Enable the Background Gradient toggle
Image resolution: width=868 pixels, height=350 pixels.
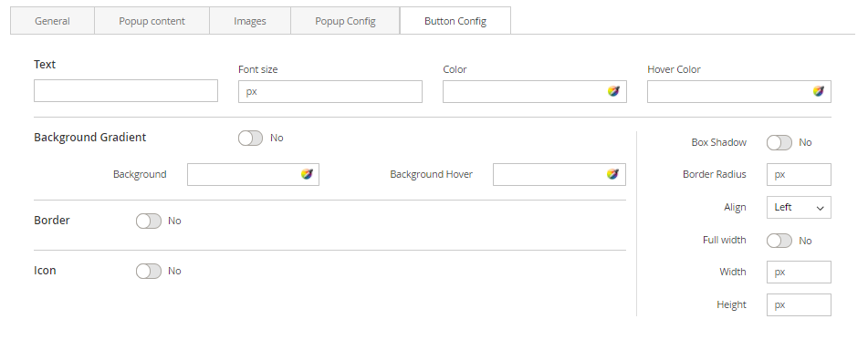250,138
